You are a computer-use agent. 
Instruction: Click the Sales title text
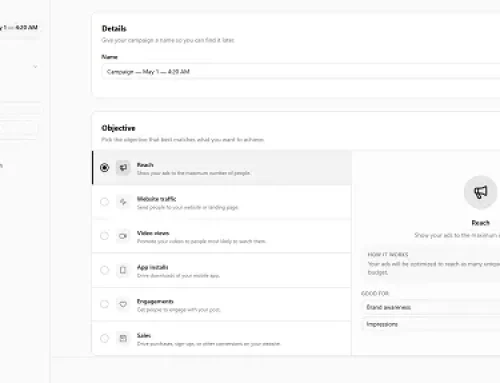click(x=144, y=335)
